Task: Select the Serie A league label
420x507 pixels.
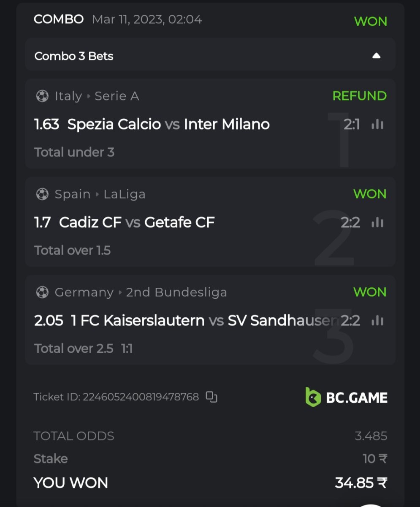Action: coord(117,96)
